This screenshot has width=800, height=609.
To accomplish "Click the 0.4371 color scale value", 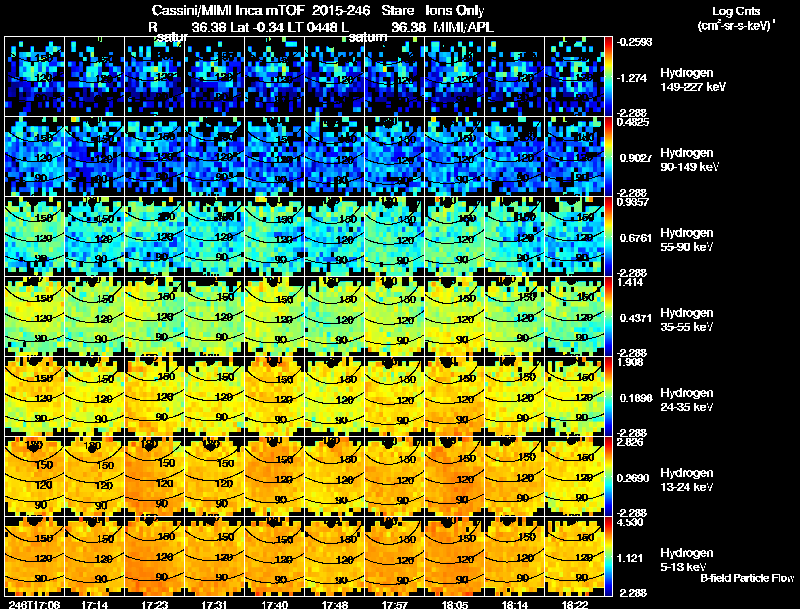I will (634, 318).
